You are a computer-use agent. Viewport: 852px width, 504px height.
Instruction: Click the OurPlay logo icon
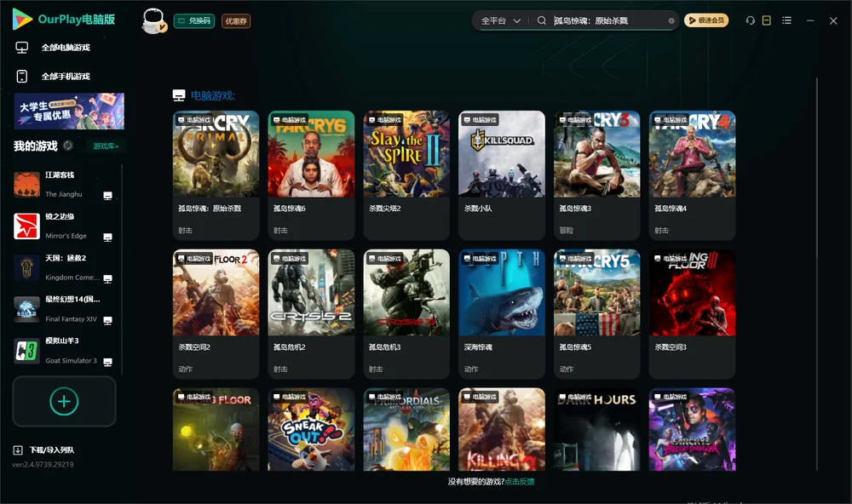22,19
